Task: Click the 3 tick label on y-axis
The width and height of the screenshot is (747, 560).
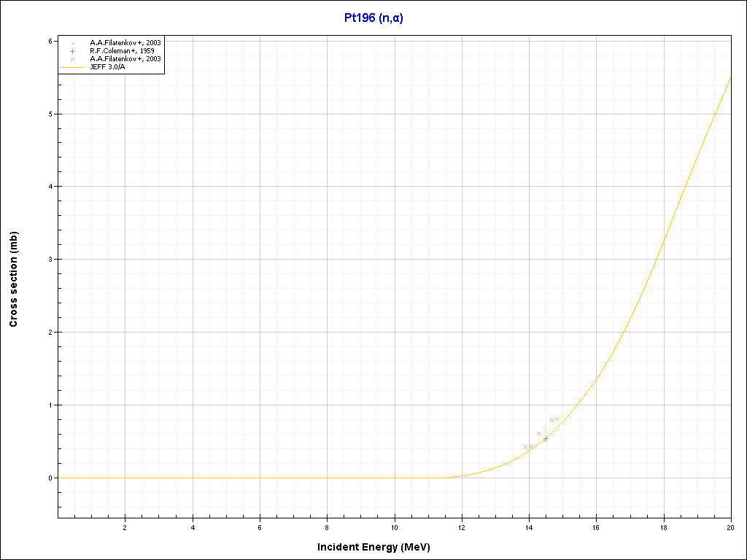Action: click(50, 260)
